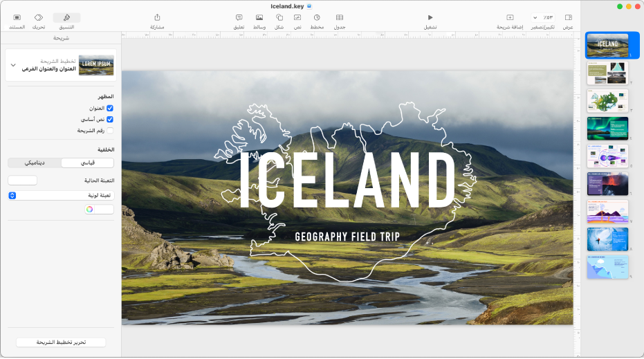Viewport: 644px width, 359px height.
Task: Click Edit Slide Layout (تحرير تخطيط الشريحة) button
Action: pos(61,342)
